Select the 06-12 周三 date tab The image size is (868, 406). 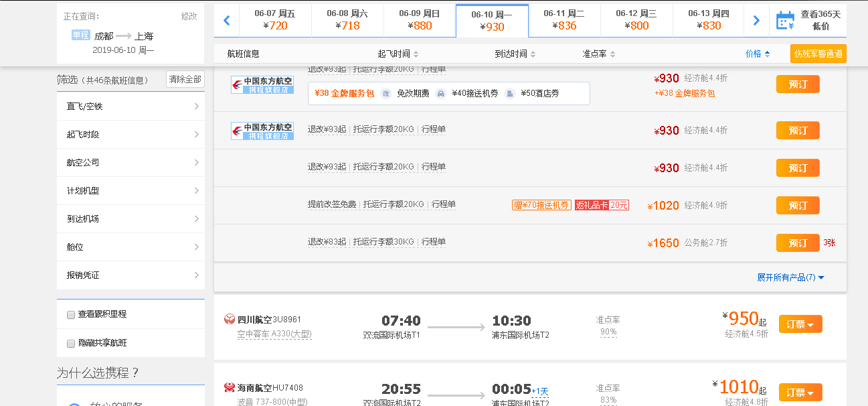(636, 20)
